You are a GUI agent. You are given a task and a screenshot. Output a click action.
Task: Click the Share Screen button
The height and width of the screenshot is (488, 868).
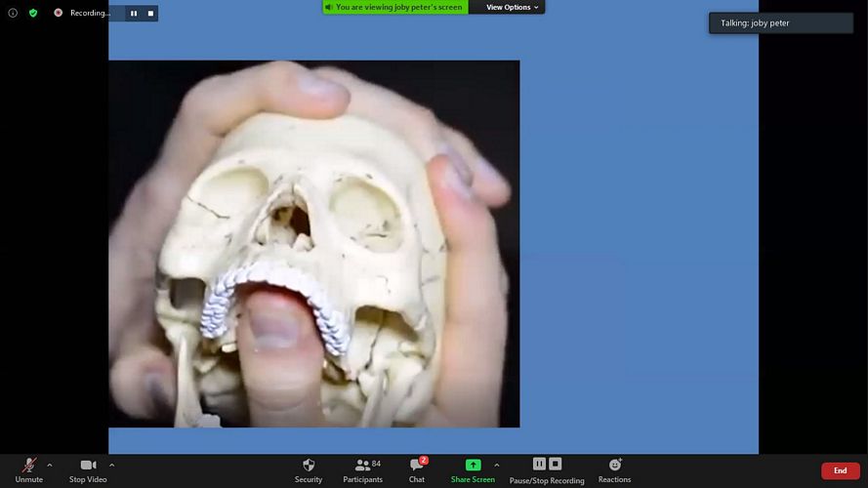click(x=473, y=470)
